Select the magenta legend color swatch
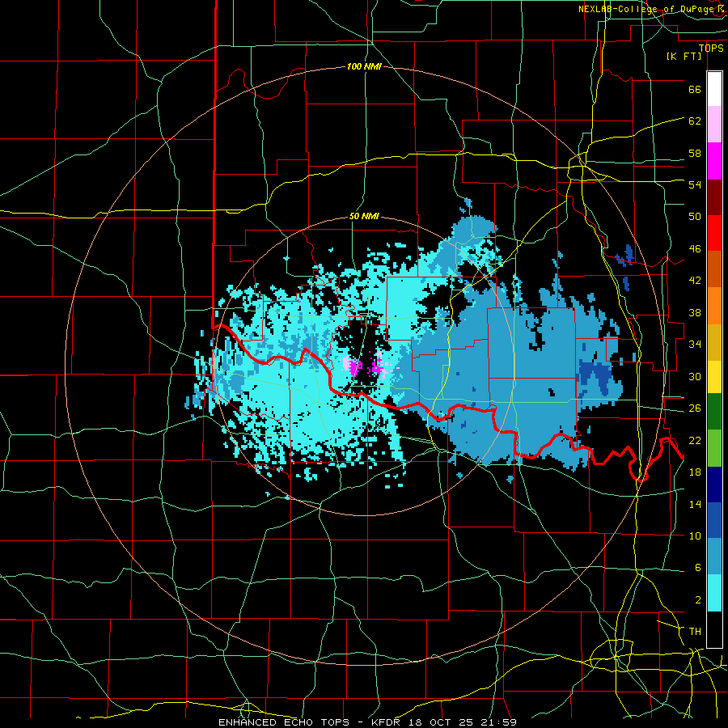 click(x=714, y=161)
